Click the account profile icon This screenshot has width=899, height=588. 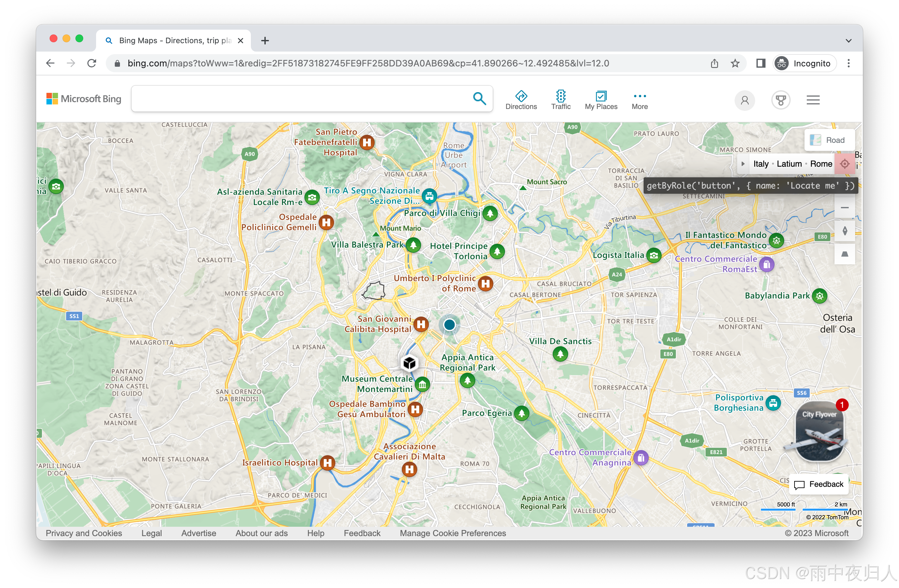tap(745, 101)
